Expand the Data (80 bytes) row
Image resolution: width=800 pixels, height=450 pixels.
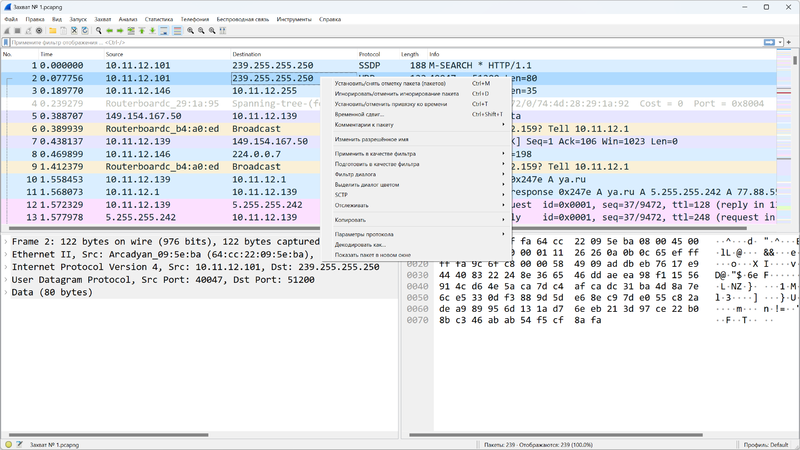6,292
